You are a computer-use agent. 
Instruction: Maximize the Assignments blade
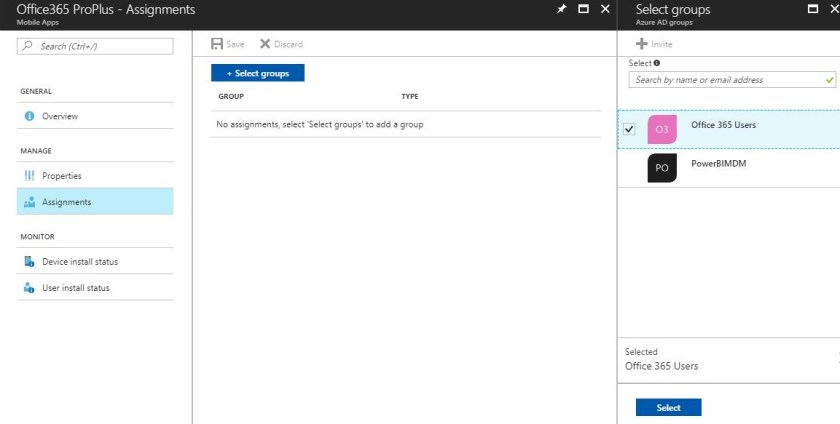(x=583, y=9)
